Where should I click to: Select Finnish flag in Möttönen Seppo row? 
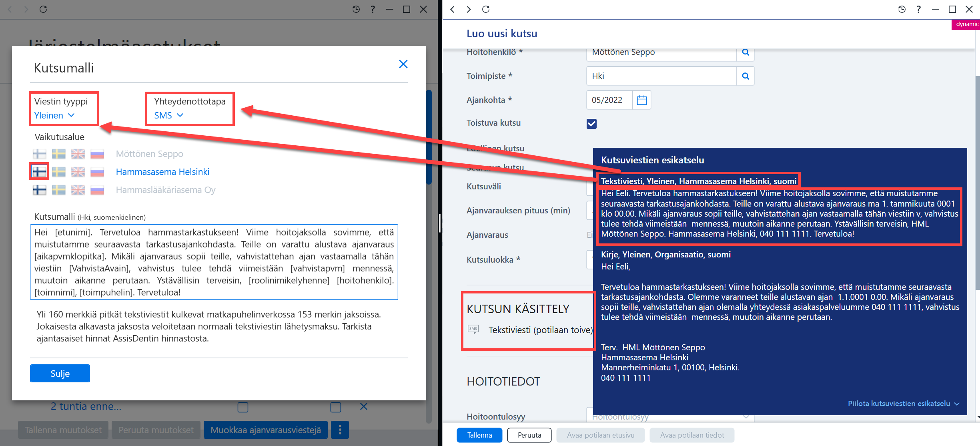click(x=40, y=154)
